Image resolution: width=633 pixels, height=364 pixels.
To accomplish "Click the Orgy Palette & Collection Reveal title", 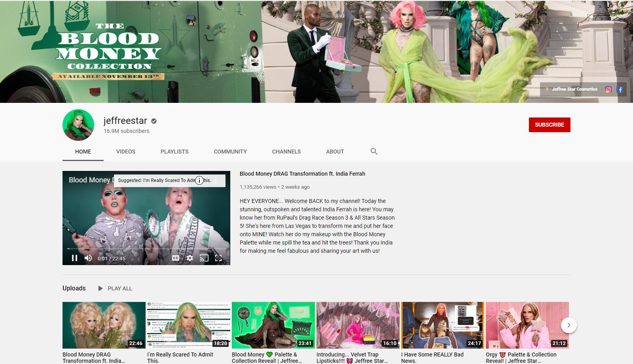I will pyautogui.click(x=521, y=358).
